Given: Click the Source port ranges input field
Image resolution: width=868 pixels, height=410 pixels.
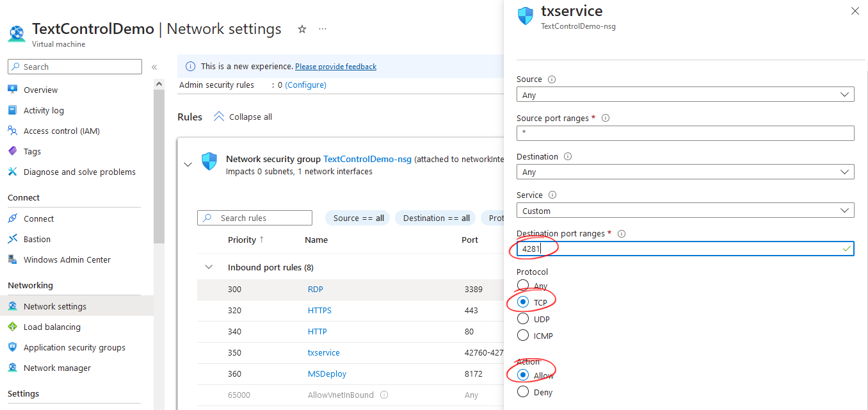Looking at the screenshot, I should coord(685,133).
